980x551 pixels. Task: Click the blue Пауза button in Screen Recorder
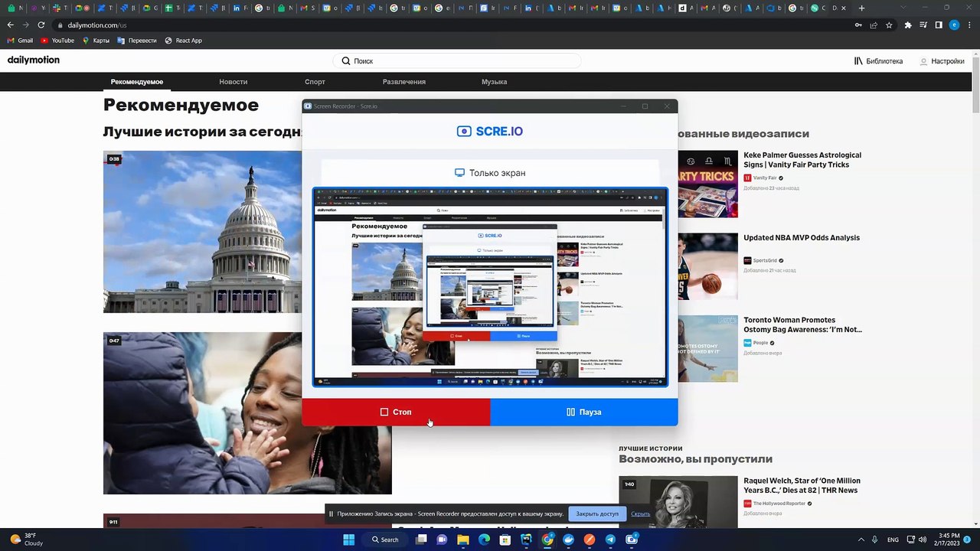(584, 412)
